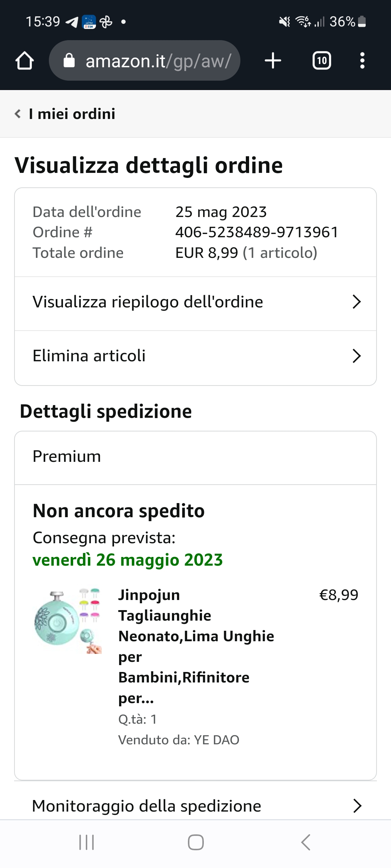The height and width of the screenshot is (868, 391).
Task: Tap chevron next to Visualizza riepilogo dell'ordine
Action: (x=357, y=302)
